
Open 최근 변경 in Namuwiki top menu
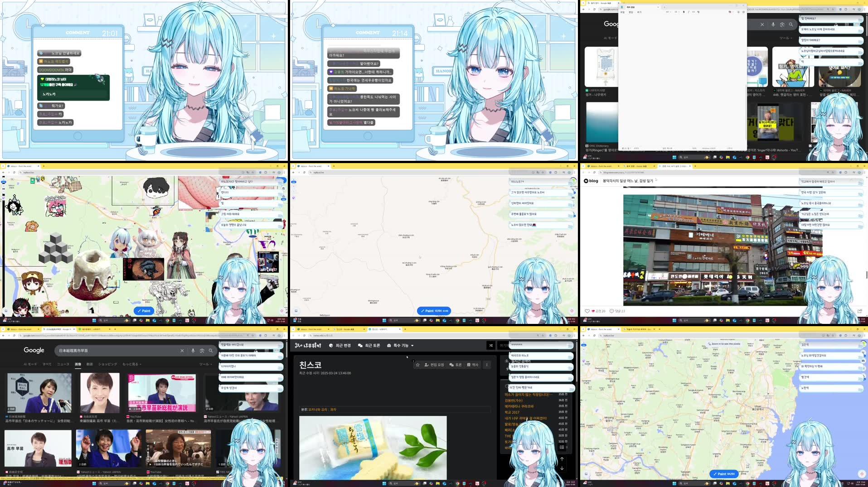click(339, 346)
